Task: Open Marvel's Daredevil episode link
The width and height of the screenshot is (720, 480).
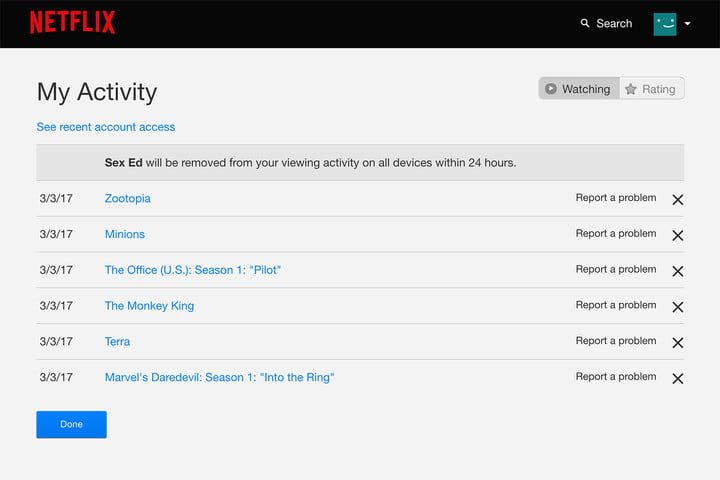Action: coord(219,377)
